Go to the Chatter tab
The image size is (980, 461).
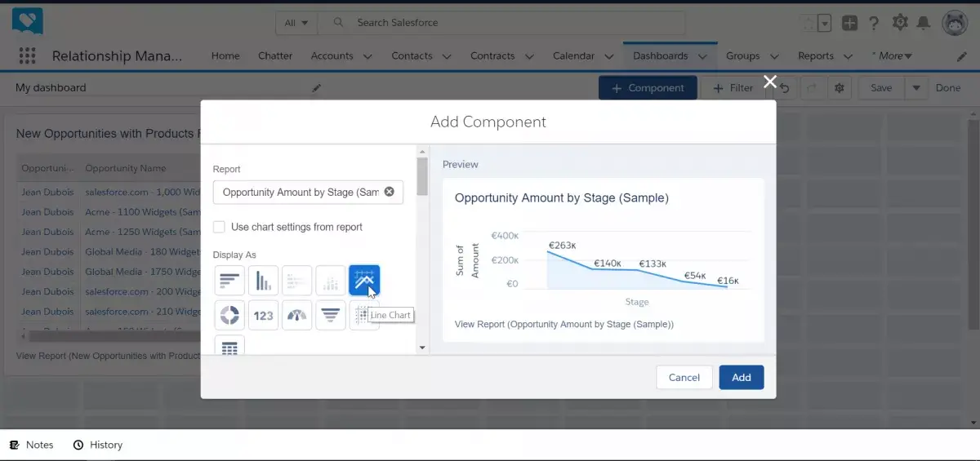tap(275, 56)
